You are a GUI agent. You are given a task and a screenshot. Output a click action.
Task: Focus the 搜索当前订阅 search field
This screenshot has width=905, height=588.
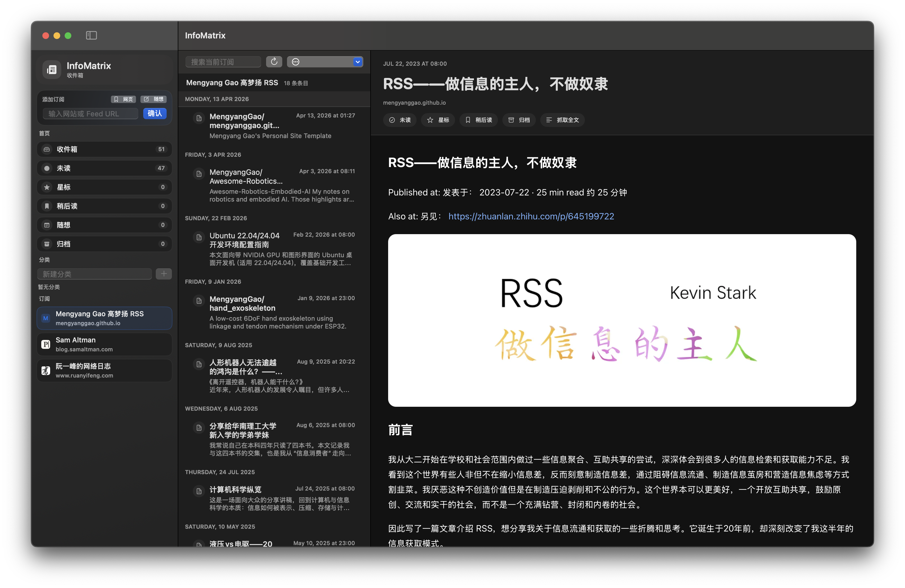(223, 62)
